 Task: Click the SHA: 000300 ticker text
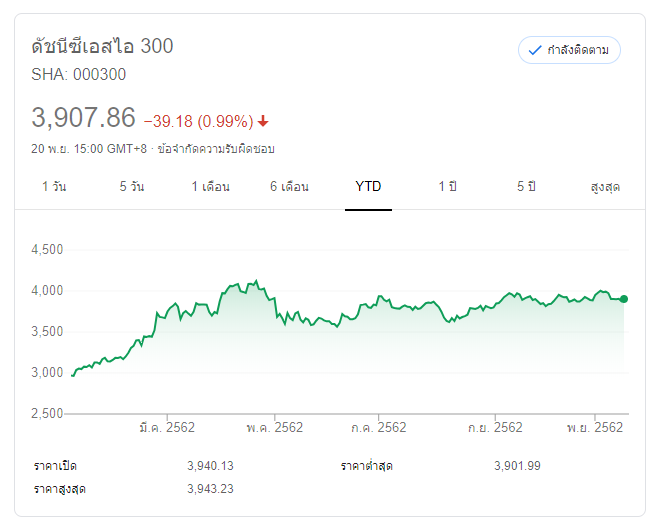[x=79, y=74]
